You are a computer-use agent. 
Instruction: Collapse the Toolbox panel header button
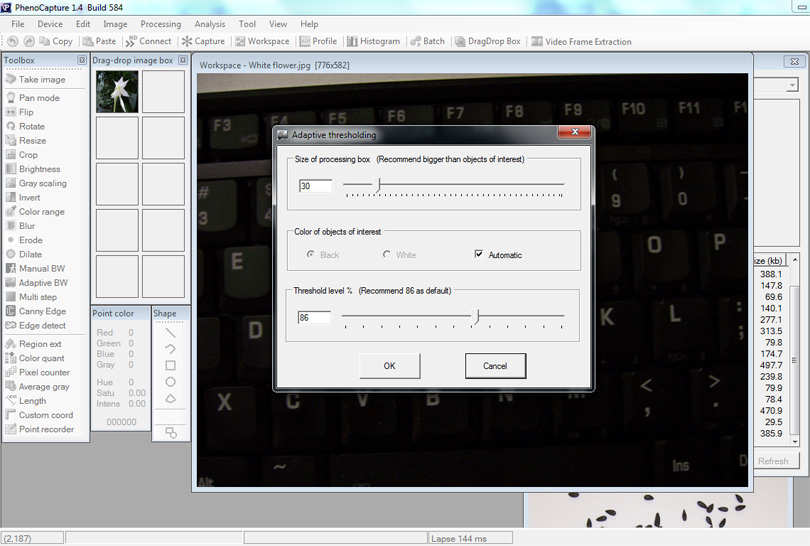(82, 60)
